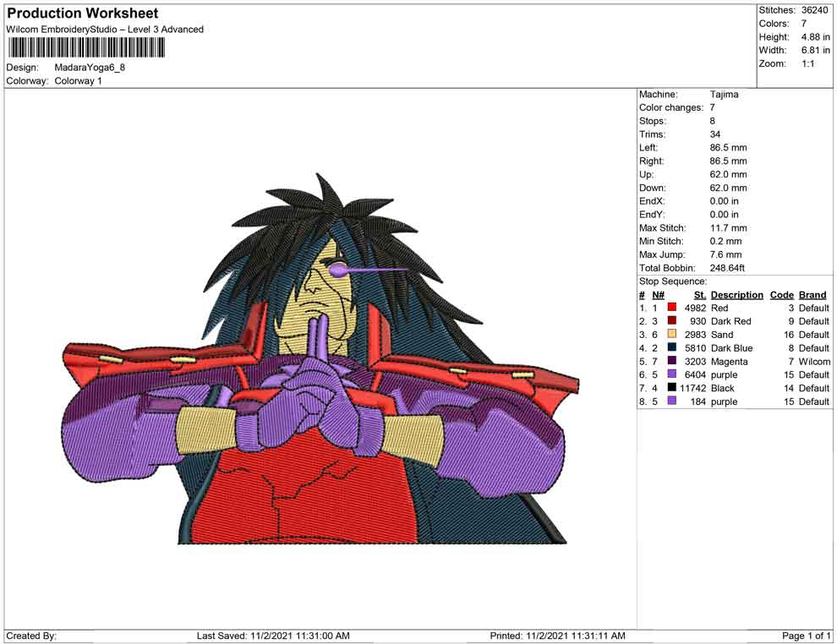
Task: Click the 'EndY:' label
Action: click(652, 214)
